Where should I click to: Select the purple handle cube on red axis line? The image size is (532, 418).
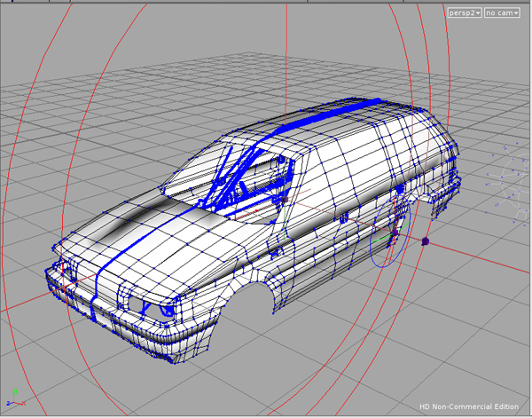coord(425,241)
